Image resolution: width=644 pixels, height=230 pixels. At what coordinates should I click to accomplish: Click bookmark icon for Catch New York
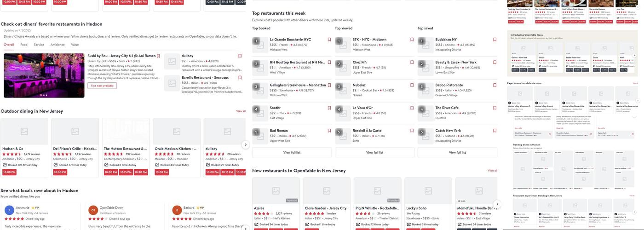495,131
